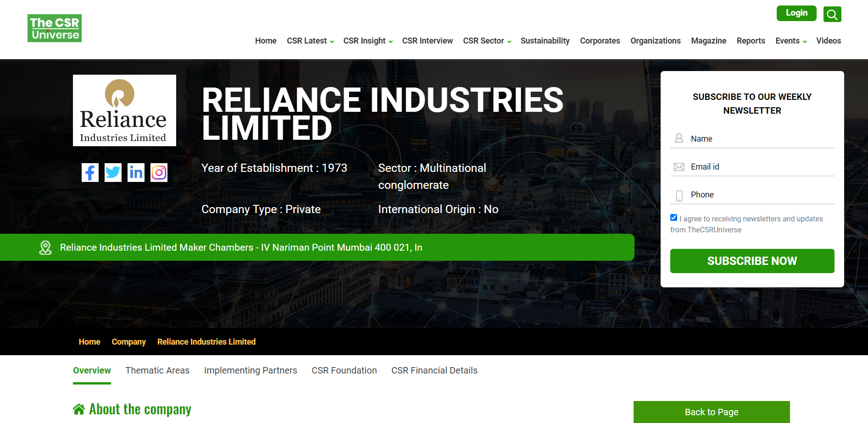Focus the Name input field
Screen dimensions: 868x423
pos(752,139)
